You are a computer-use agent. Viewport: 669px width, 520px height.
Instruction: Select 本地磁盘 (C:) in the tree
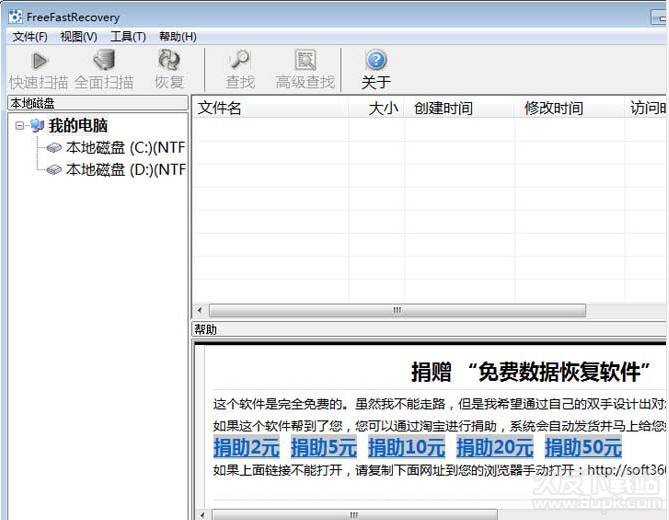pos(125,148)
